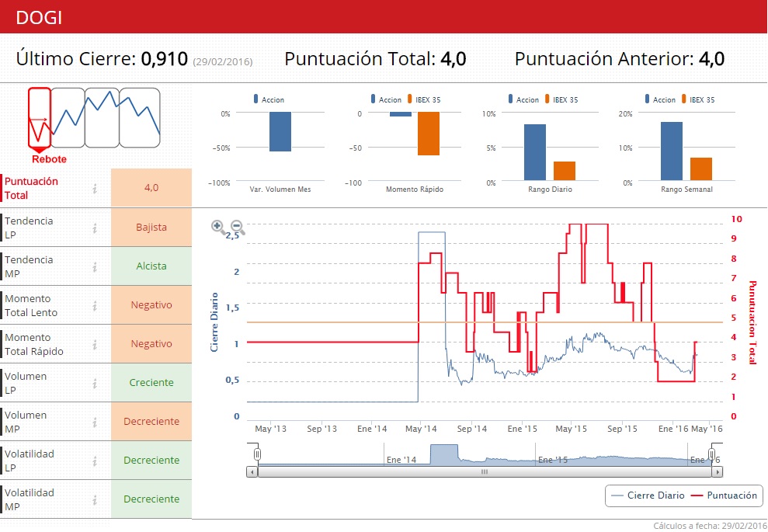Click the blue Accion bar in Rango Diario
The image size is (768, 532).
[x=535, y=152]
